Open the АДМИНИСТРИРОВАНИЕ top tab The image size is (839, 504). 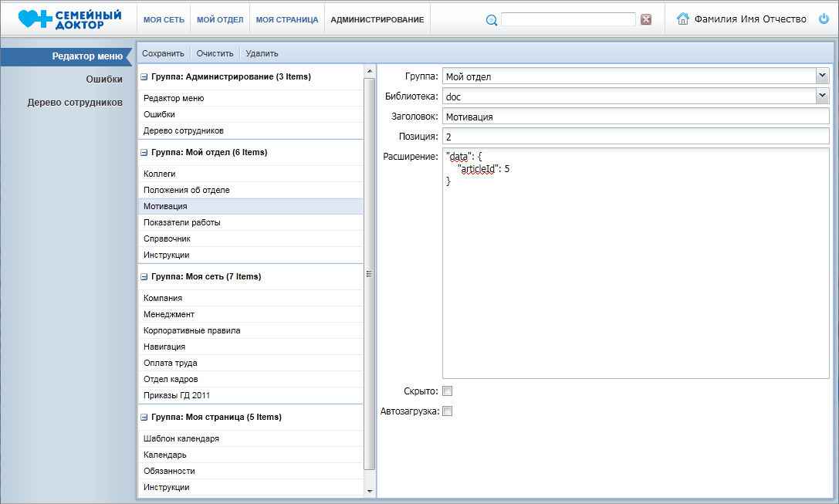pos(377,20)
